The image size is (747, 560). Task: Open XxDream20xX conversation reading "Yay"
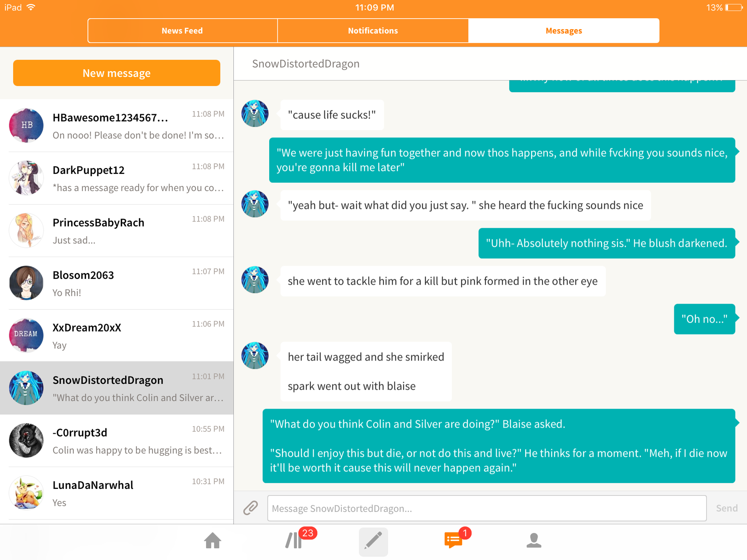117,336
